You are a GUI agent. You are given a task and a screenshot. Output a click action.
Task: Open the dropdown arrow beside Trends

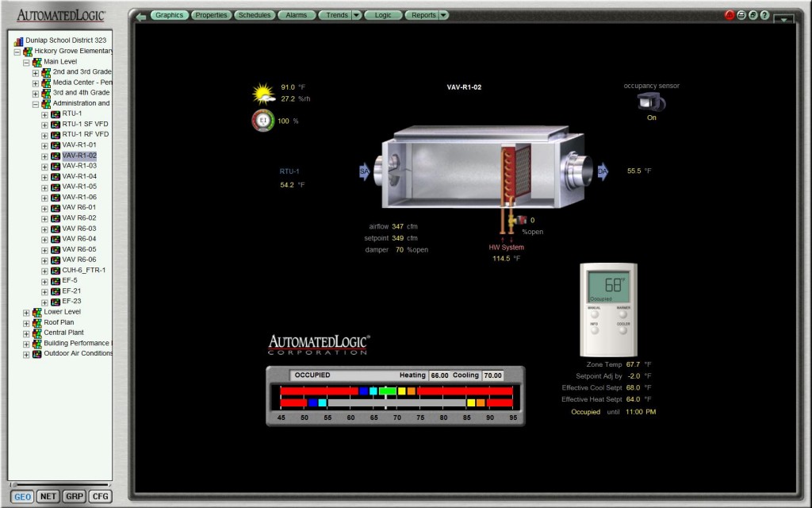[x=356, y=15]
